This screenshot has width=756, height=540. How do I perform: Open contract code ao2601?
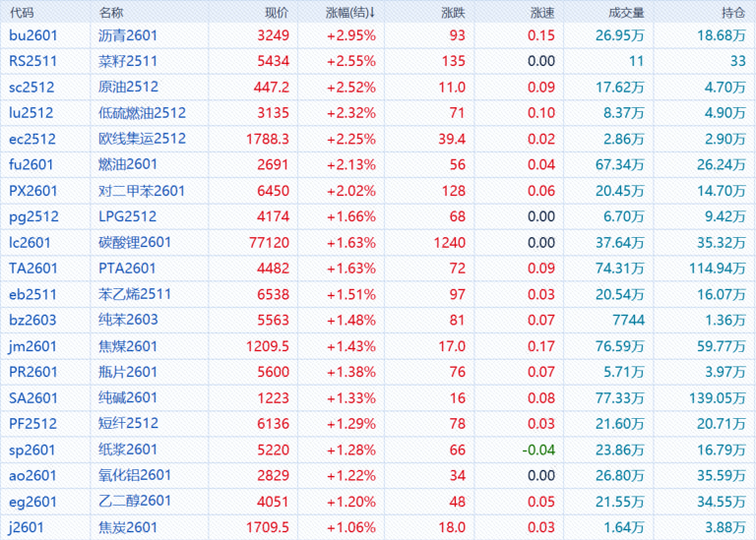[x=32, y=475]
